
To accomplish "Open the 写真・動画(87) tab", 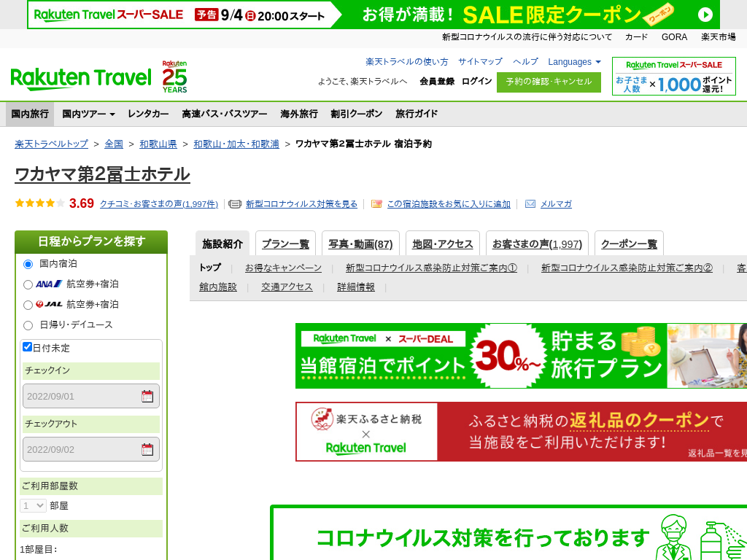I will point(360,244).
